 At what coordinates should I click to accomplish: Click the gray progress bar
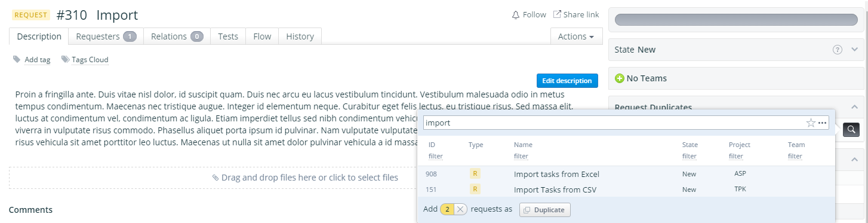click(x=736, y=20)
